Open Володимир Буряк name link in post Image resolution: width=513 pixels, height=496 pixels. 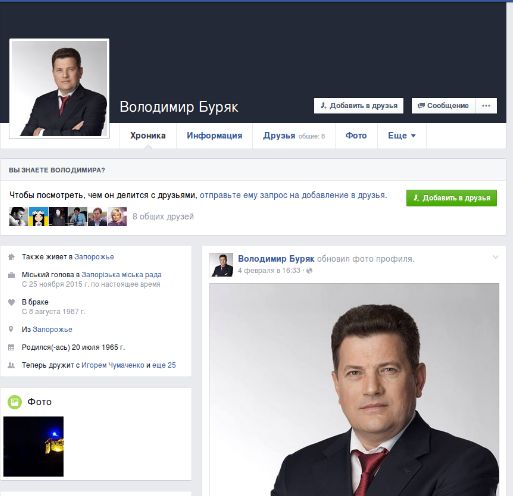(x=276, y=259)
